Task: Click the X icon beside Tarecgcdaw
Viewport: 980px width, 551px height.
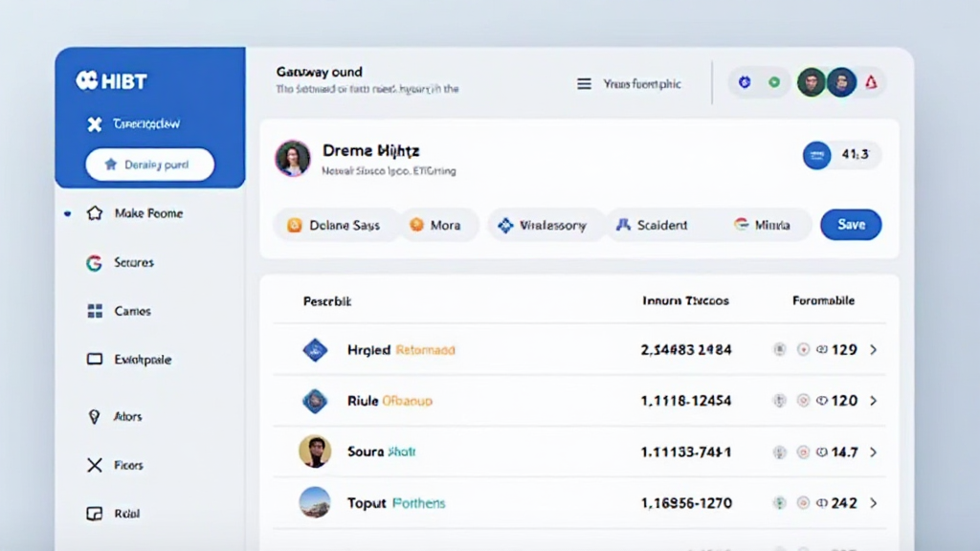Action: click(x=94, y=124)
